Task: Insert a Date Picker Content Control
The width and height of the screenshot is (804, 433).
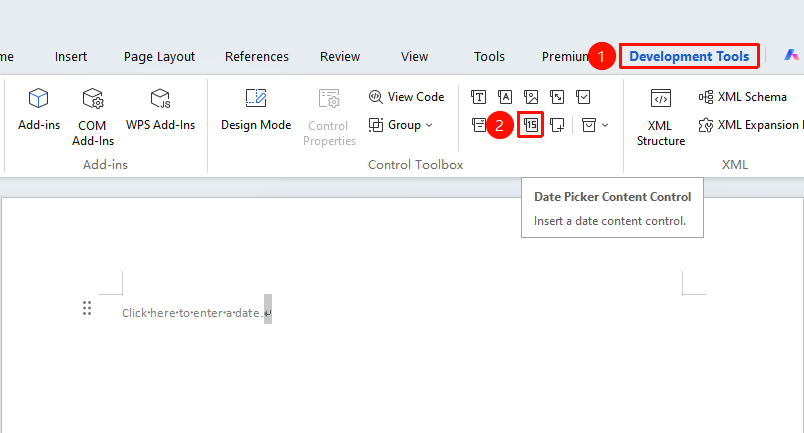Action: click(531, 125)
